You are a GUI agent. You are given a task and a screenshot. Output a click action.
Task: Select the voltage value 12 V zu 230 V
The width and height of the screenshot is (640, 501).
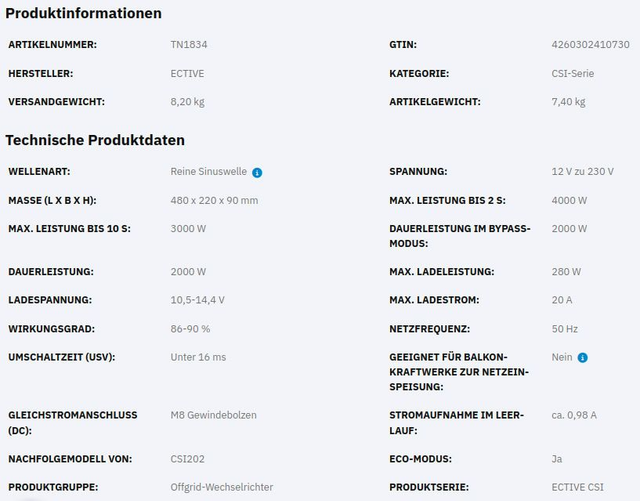[x=582, y=171]
